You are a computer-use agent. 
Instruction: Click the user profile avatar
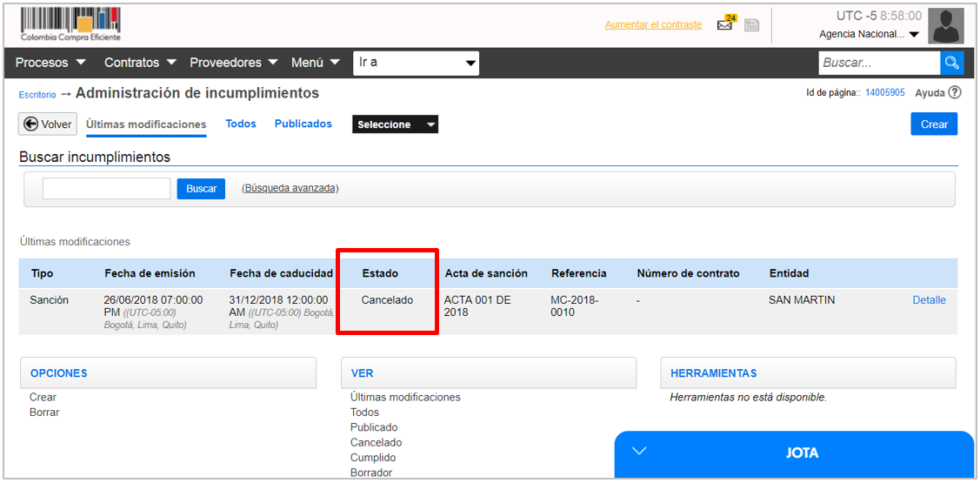[945, 26]
